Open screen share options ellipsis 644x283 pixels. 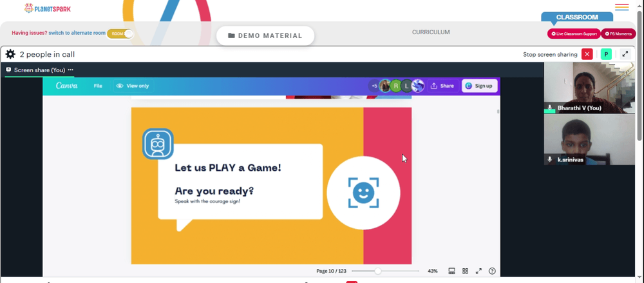click(x=71, y=70)
